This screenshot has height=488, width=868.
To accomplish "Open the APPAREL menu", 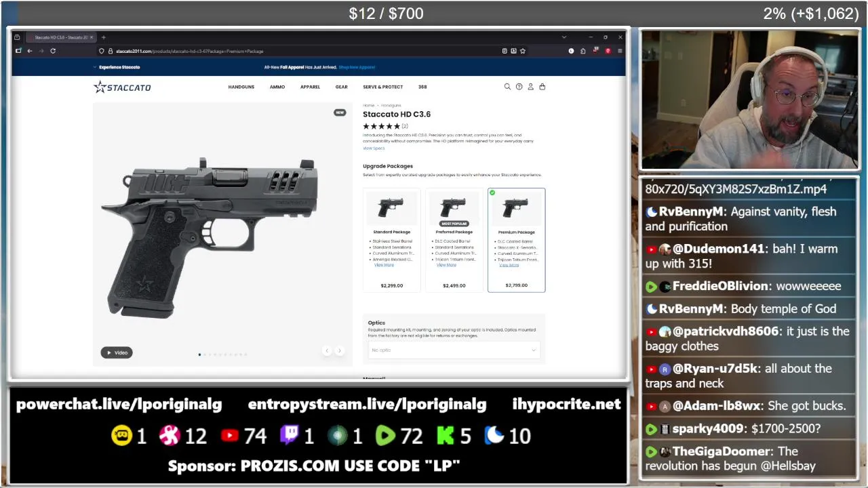I will 310,87.
